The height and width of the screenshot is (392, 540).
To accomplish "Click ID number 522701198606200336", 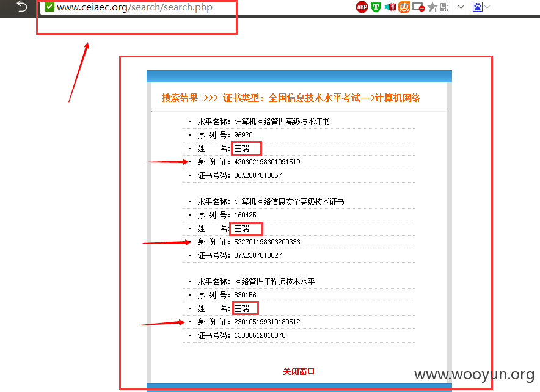I will [267, 242].
